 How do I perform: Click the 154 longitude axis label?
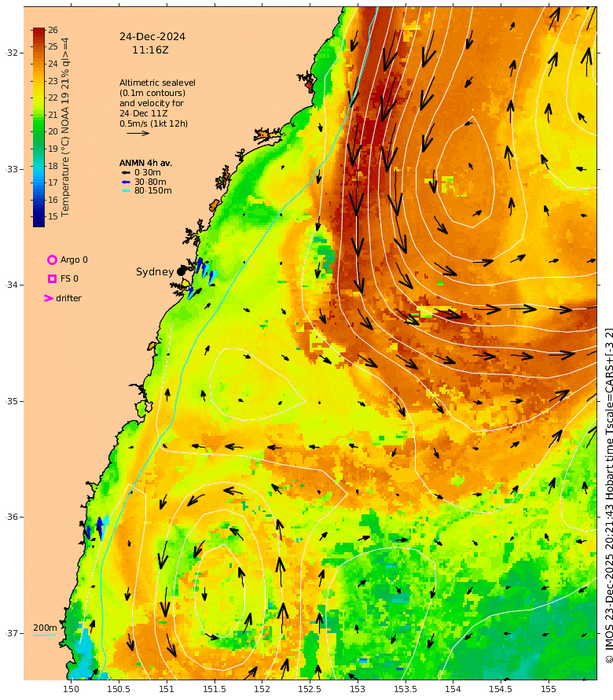[453, 689]
